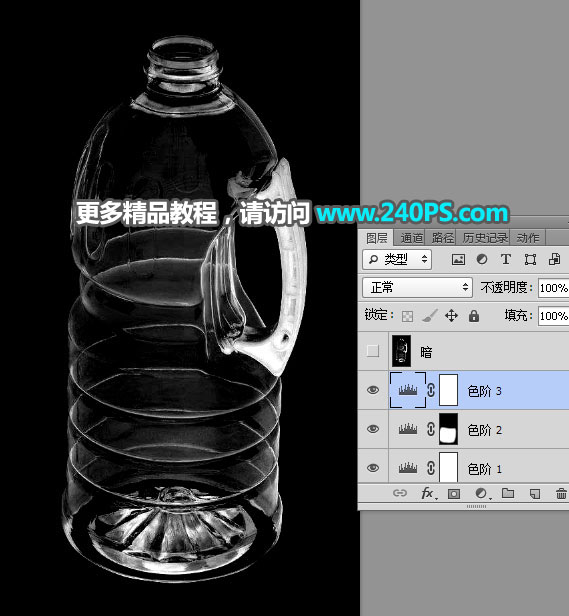
Task: Open the 正常 blend mode dropdown
Action: [x=417, y=288]
